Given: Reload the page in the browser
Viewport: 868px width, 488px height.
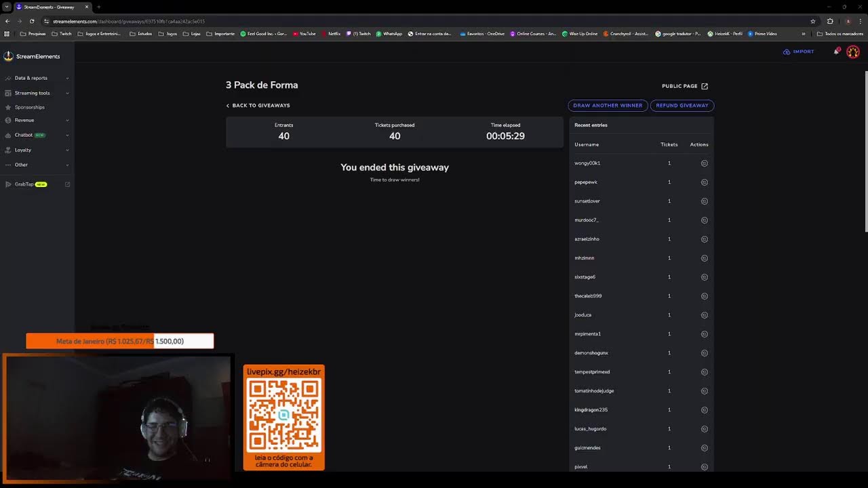Looking at the screenshot, I should (31, 21).
